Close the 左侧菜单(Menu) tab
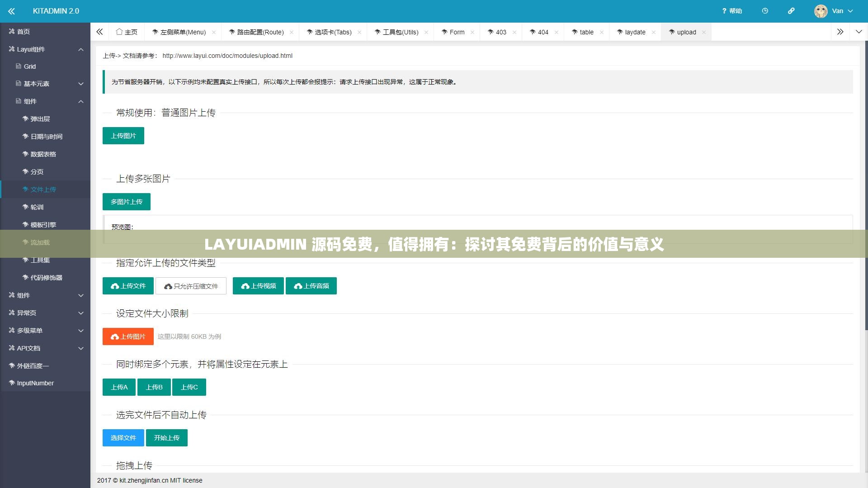The width and height of the screenshot is (868, 488). point(214,32)
